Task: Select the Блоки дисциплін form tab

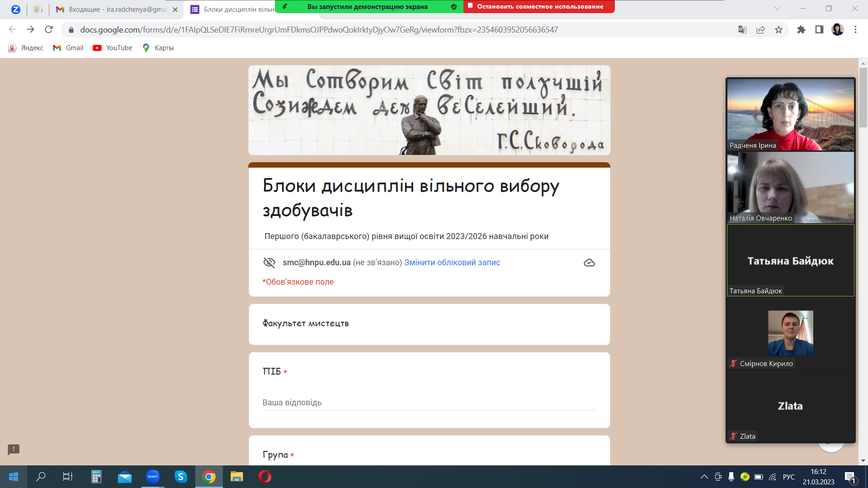Action: 233,9
